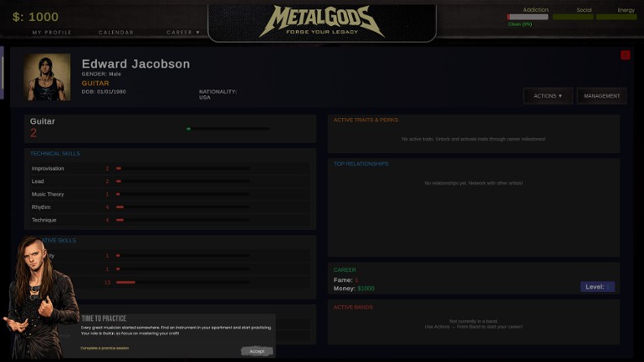Click the Energy status bar
This screenshot has width=644, height=362.
pos(616,17)
